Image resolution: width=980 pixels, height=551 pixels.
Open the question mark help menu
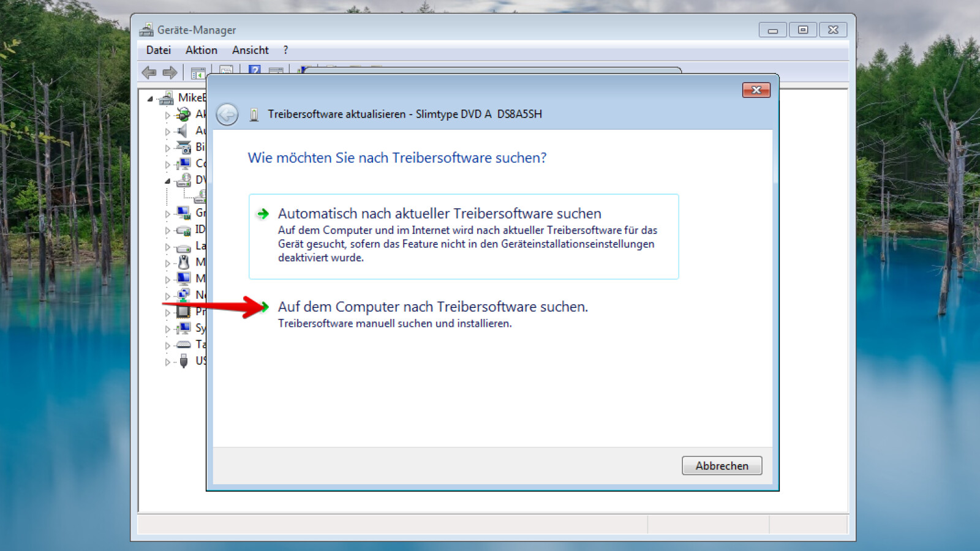pos(285,50)
